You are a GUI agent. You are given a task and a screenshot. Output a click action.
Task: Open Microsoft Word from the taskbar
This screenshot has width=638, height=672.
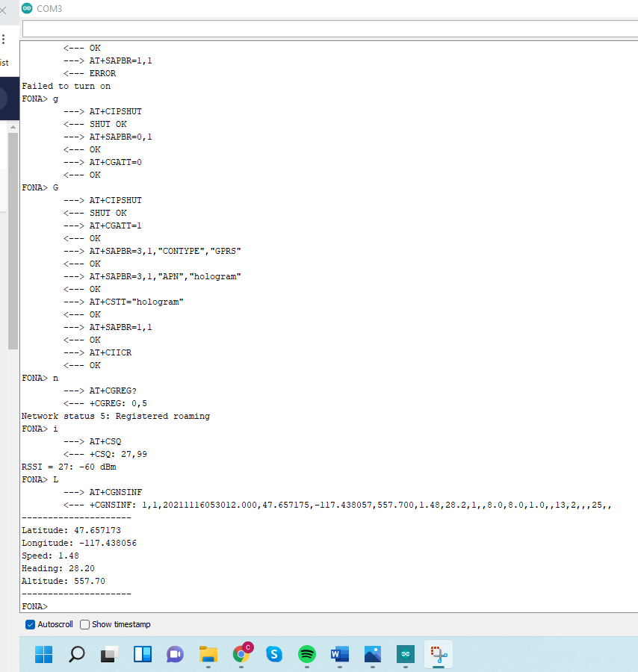point(340,654)
